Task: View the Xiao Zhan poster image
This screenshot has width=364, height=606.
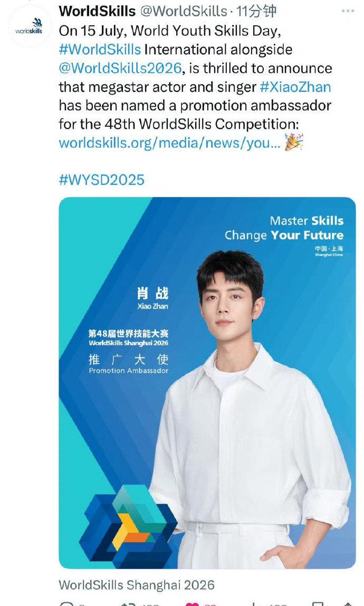Action: coord(207,383)
